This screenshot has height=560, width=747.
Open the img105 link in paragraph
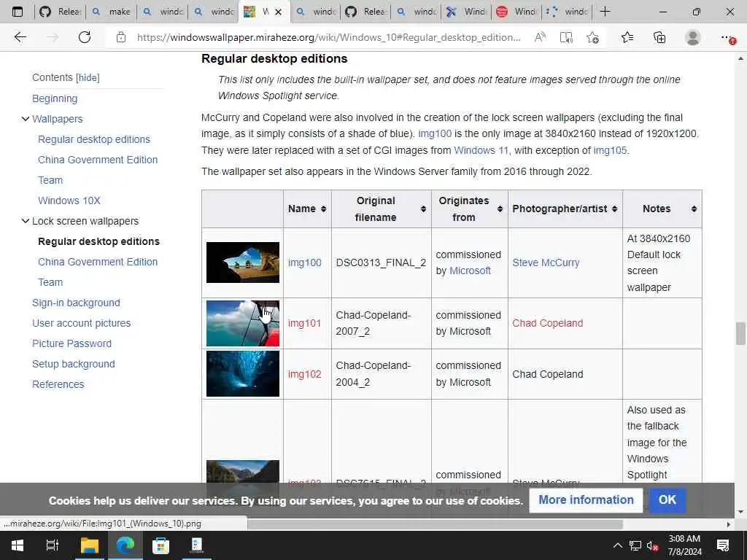point(610,150)
